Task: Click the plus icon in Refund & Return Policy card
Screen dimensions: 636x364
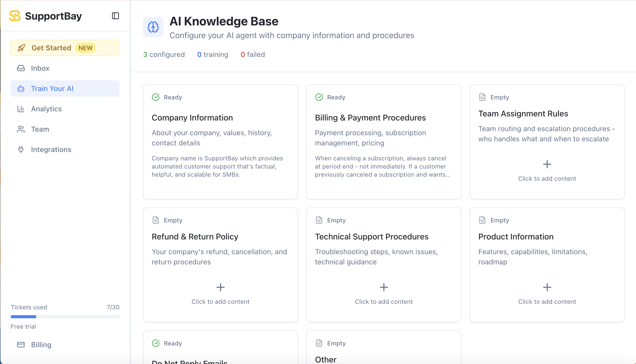Action: 221,287
